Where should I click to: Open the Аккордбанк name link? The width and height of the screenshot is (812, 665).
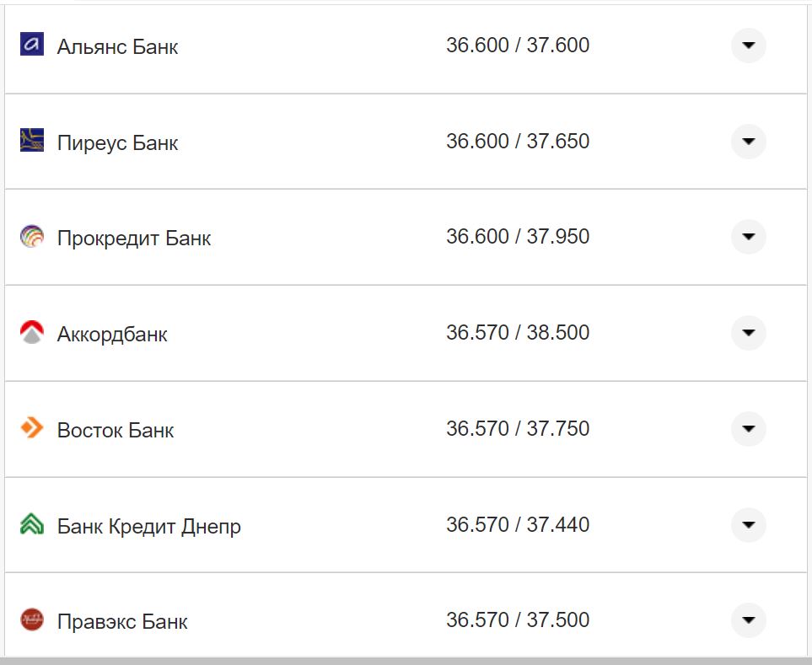click(x=110, y=333)
